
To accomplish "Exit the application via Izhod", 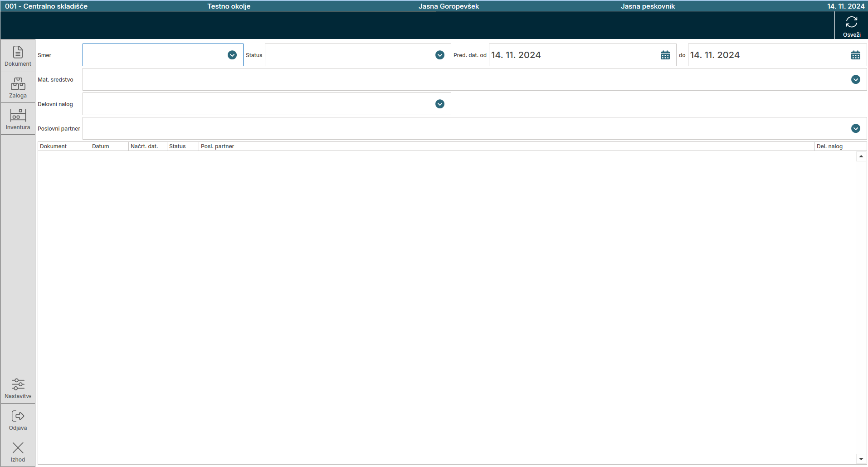I will click(x=18, y=452).
